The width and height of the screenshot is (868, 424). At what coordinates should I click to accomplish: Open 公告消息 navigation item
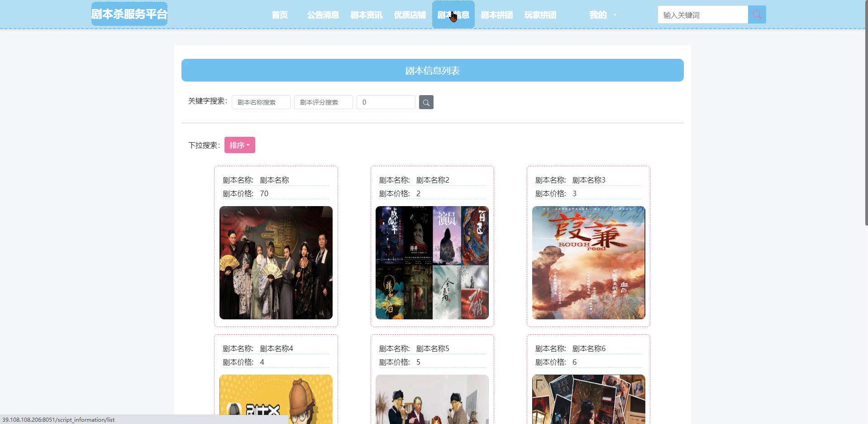323,15
